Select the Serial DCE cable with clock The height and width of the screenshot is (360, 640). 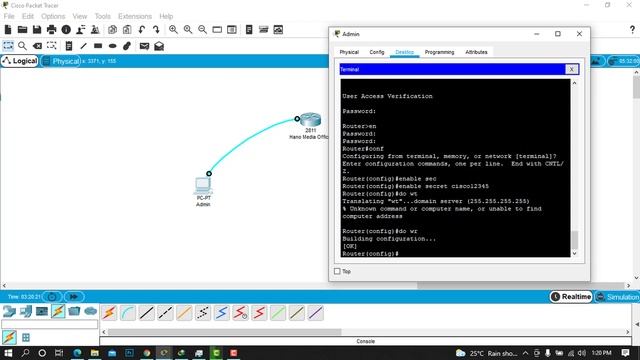[240, 313]
